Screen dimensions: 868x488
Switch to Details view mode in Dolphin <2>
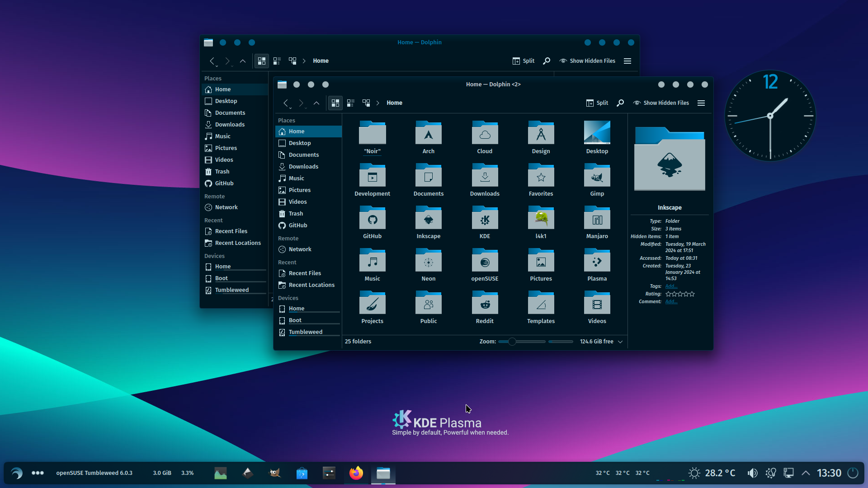(x=366, y=103)
